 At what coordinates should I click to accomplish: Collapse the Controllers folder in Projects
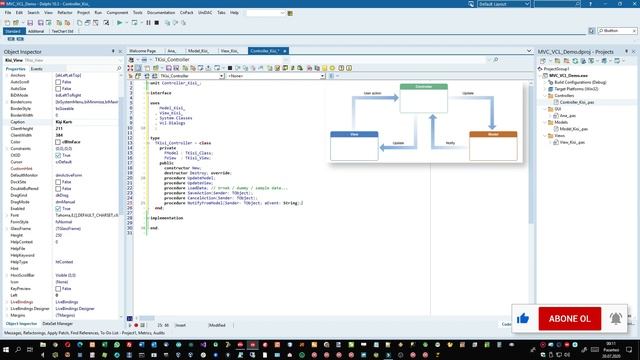point(545,96)
